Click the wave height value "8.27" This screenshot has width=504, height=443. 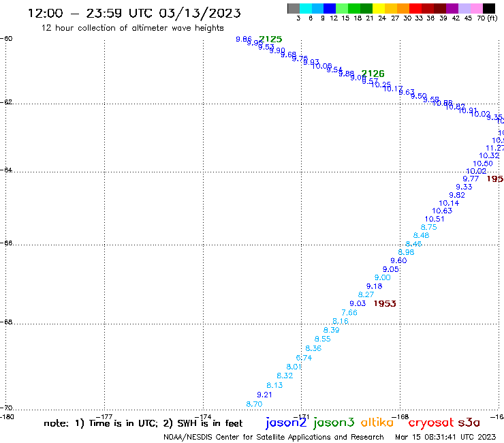click(366, 294)
